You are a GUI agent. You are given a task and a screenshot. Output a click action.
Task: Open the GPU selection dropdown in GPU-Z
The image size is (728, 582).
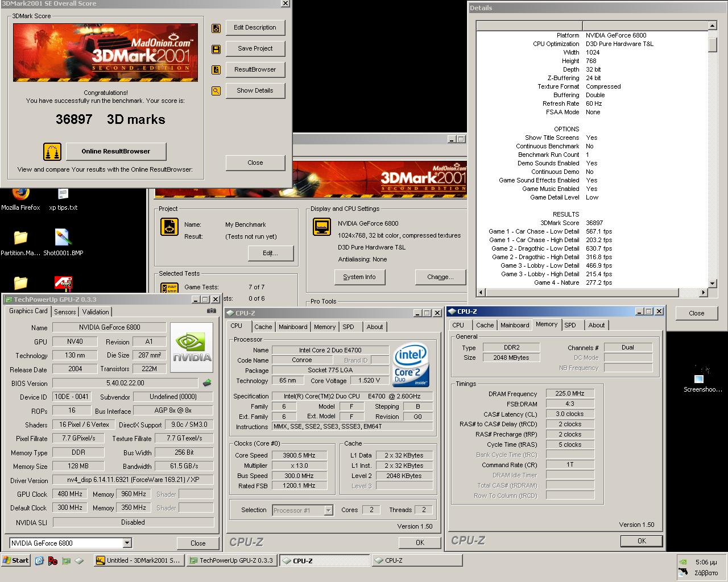pyautogui.click(x=127, y=543)
